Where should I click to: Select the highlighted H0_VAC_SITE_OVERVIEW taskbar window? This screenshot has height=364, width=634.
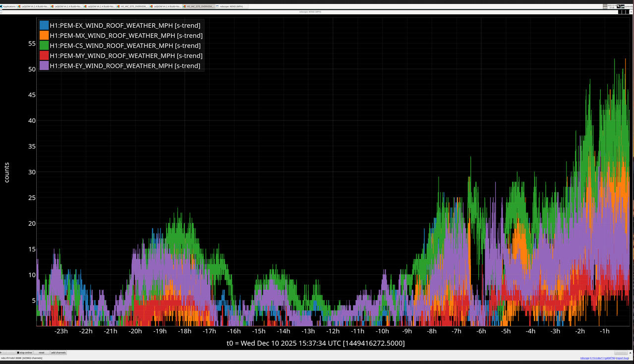198,6
